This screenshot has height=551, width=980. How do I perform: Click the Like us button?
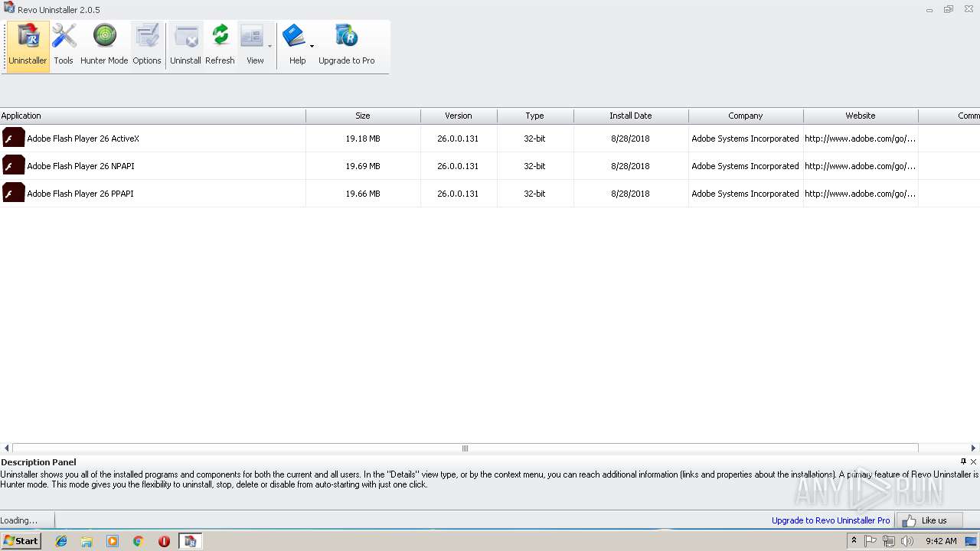[929, 520]
